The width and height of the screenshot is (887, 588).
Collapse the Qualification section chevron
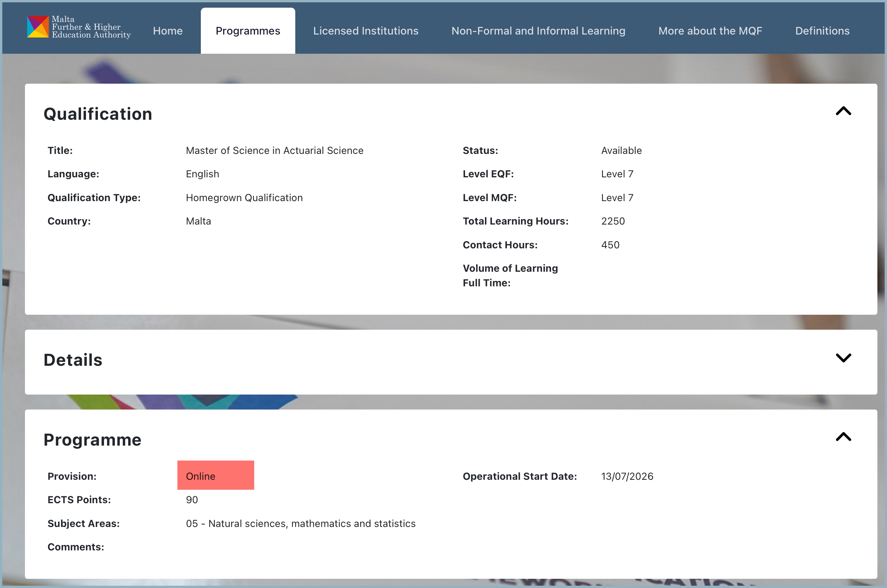(x=843, y=111)
